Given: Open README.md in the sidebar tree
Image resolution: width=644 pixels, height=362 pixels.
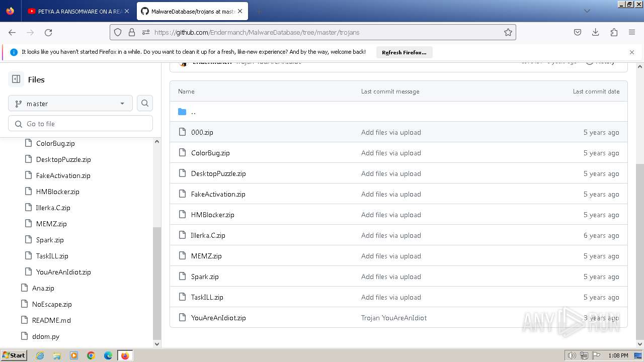Looking at the screenshot, I should 51,320.
